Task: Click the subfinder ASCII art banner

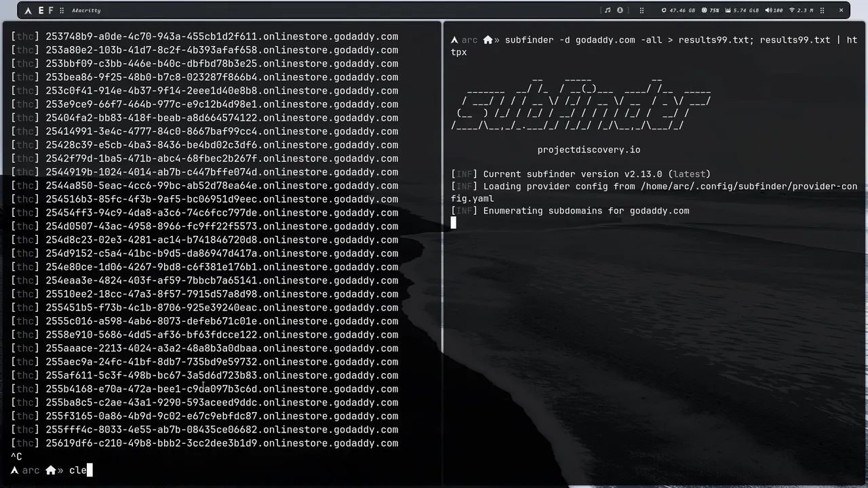Action: (581, 104)
